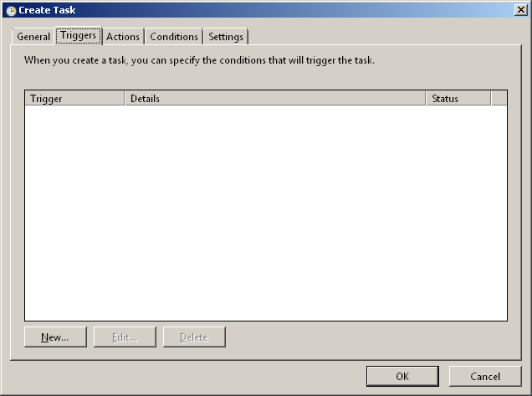Click the greyed-out Edit... button
532x396 pixels.
[x=125, y=337]
